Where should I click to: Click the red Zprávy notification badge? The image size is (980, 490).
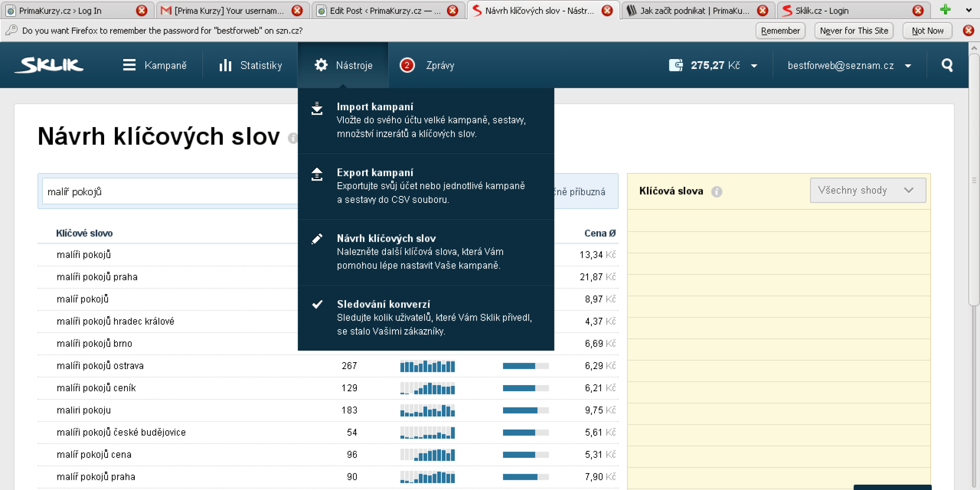pyautogui.click(x=407, y=65)
